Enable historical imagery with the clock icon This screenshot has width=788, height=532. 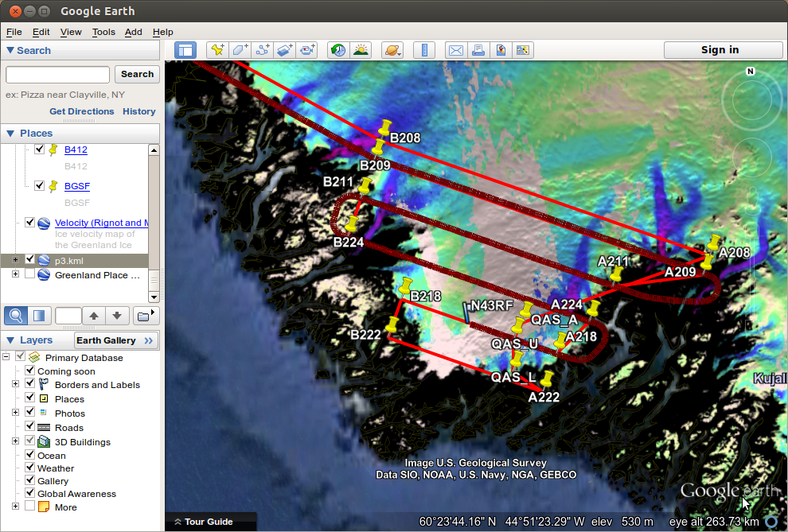tap(337, 49)
